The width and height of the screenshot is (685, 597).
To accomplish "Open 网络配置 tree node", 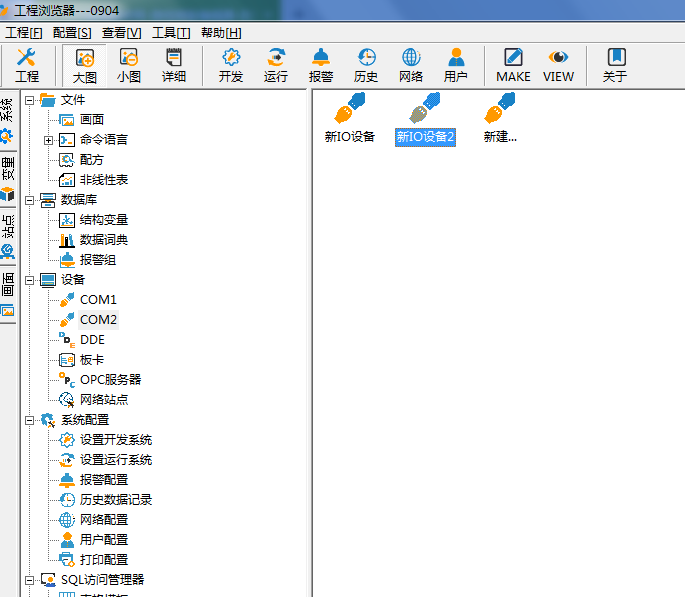I will tap(104, 520).
